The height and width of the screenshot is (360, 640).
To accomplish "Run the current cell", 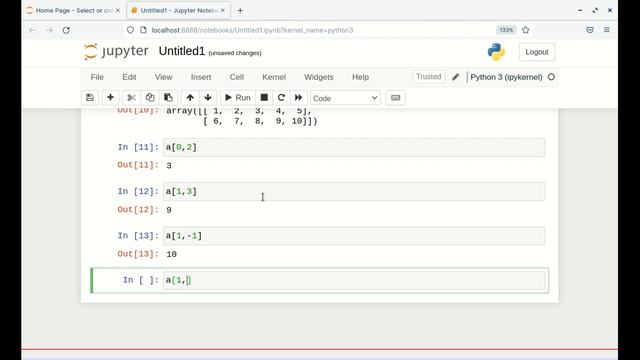I will click(238, 98).
